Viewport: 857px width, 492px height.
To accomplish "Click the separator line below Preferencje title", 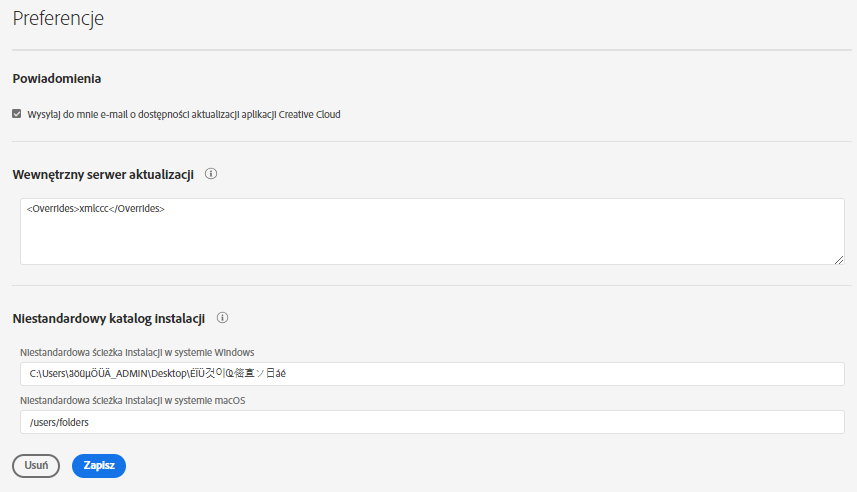I will (430, 50).
